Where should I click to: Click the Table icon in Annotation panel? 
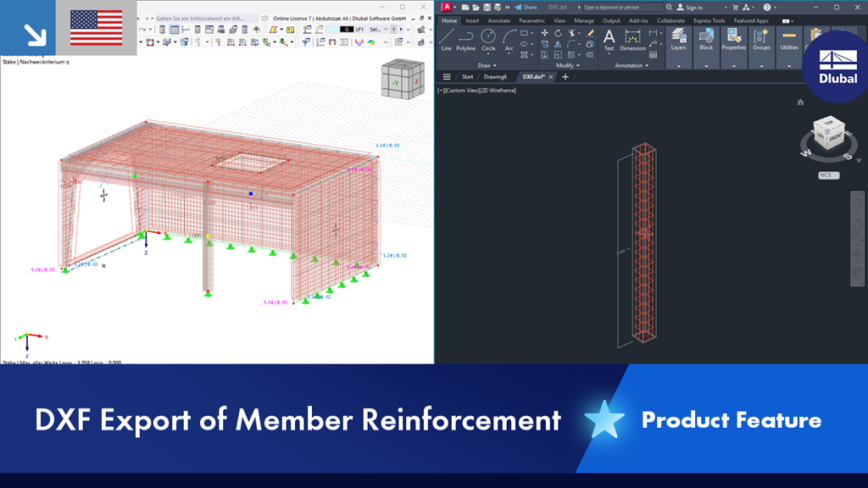(x=654, y=55)
